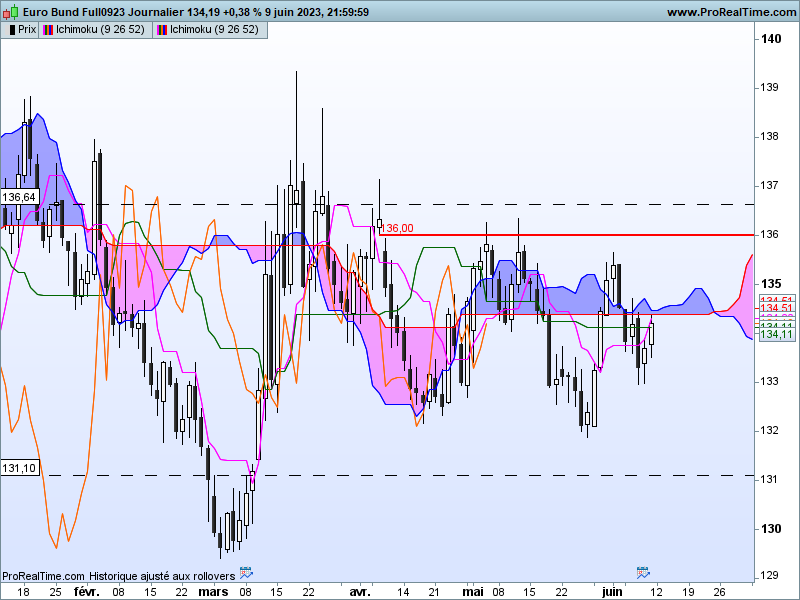Select the first Ichimoku (9 26 52) tab
The height and width of the screenshot is (600, 800).
point(96,30)
